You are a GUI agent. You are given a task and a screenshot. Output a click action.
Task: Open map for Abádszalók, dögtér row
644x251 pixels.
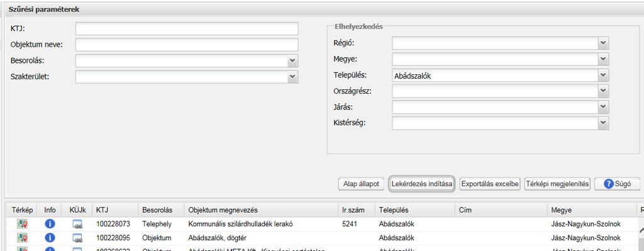click(x=22, y=238)
